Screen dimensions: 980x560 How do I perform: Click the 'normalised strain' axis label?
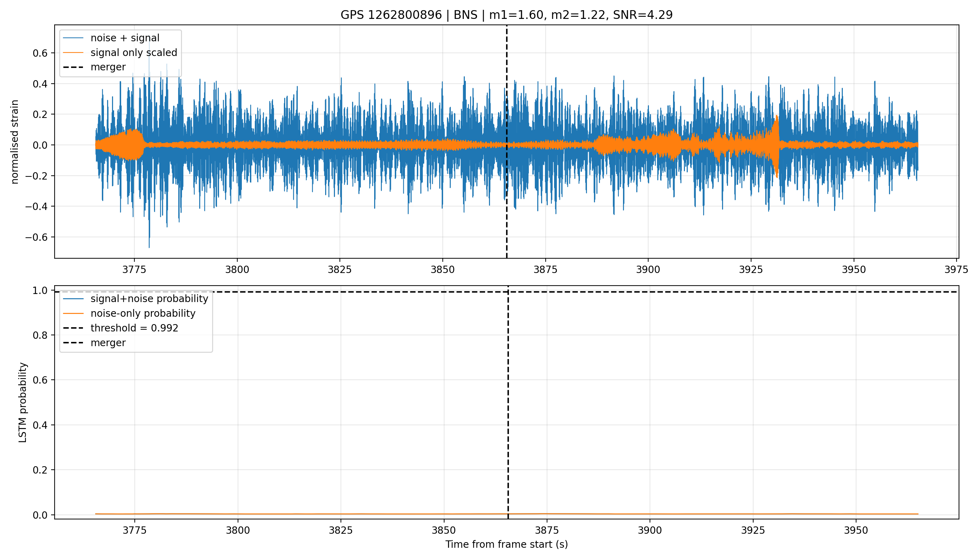pos(15,142)
